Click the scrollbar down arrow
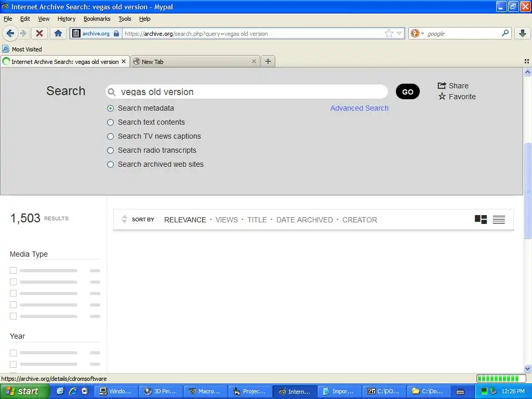 [527, 368]
